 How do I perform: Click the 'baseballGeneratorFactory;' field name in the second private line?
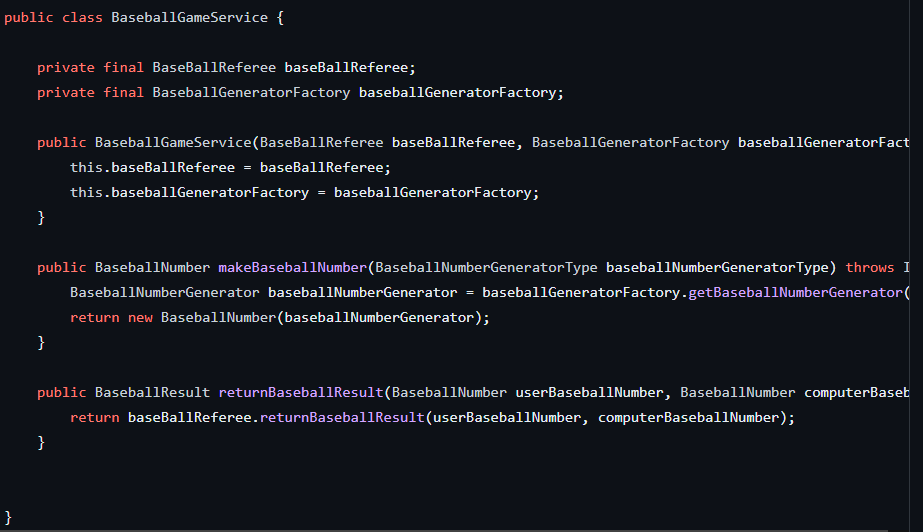coord(461,93)
